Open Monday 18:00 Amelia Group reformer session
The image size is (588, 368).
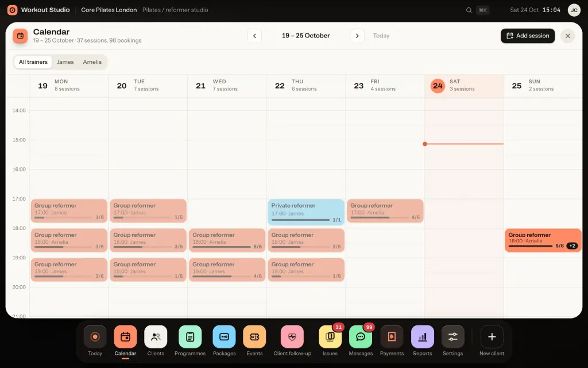click(69, 240)
